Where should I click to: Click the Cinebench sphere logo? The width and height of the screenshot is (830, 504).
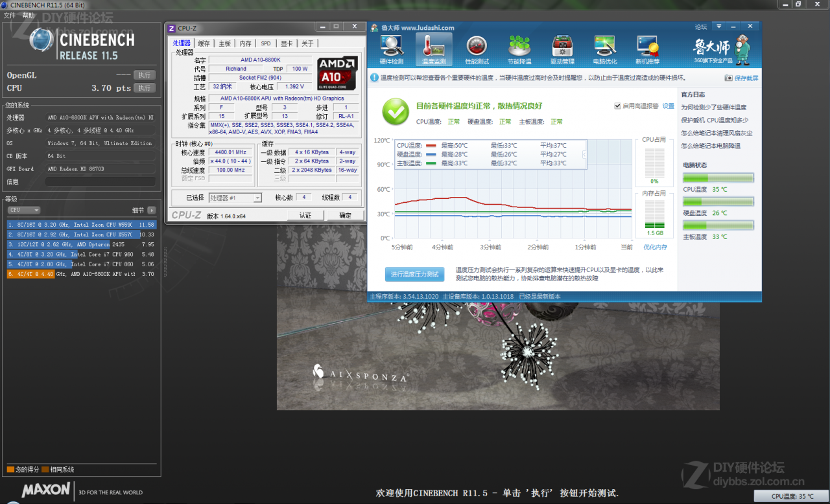click(x=41, y=41)
